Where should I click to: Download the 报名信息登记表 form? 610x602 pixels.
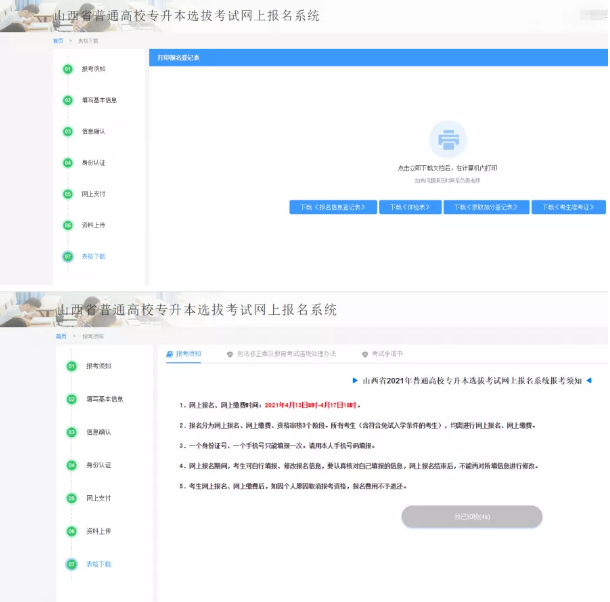click(x=333, y=207)
